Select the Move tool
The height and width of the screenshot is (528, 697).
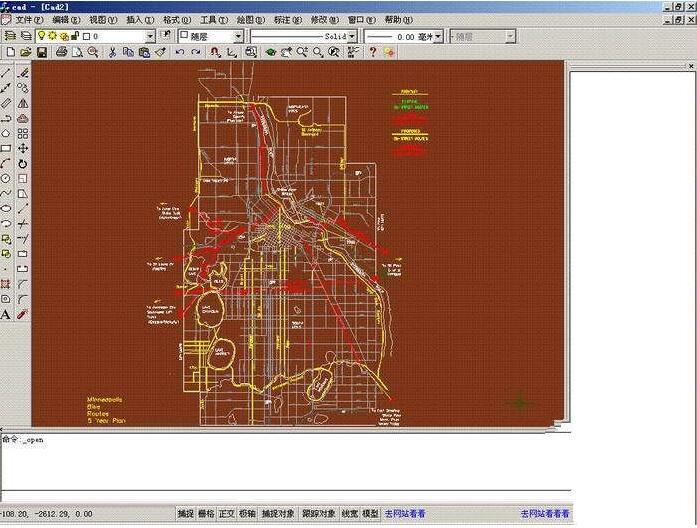23,148
